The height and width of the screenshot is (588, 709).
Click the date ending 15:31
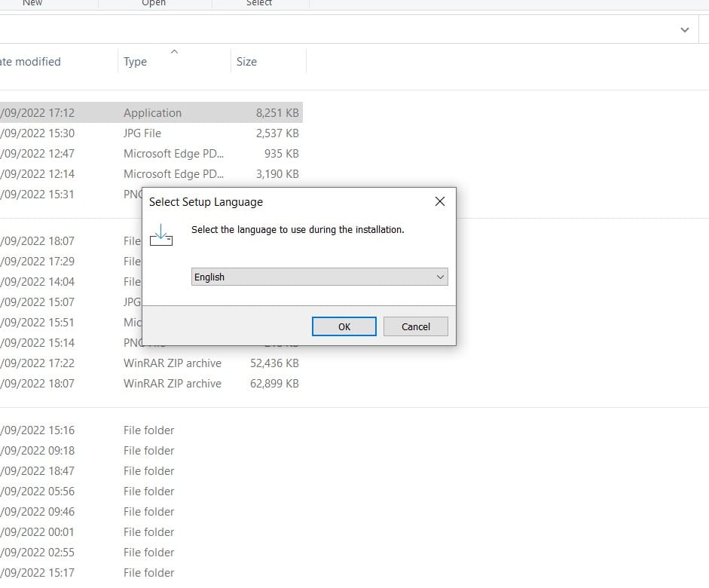point(37,194)
